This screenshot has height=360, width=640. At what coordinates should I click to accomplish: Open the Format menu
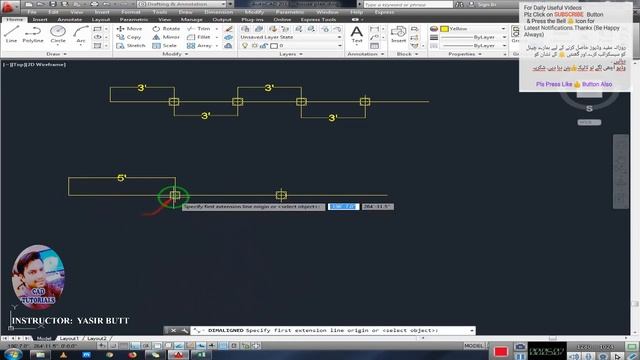131,12
